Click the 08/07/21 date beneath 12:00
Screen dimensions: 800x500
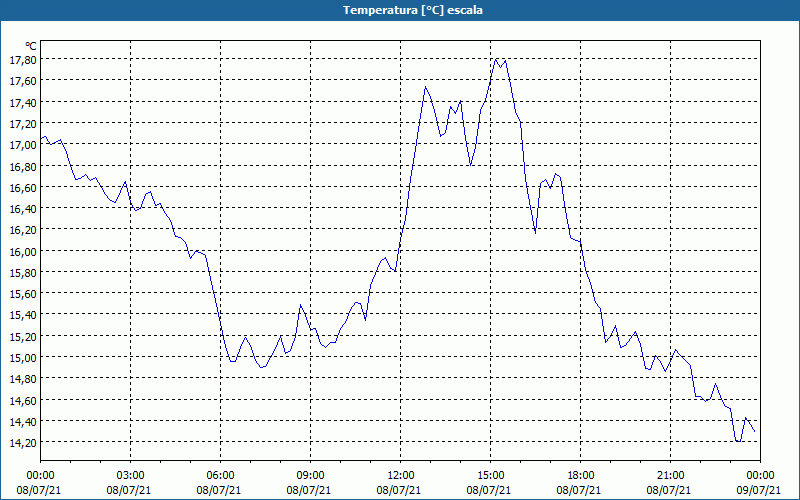click(x=399, y=490)
